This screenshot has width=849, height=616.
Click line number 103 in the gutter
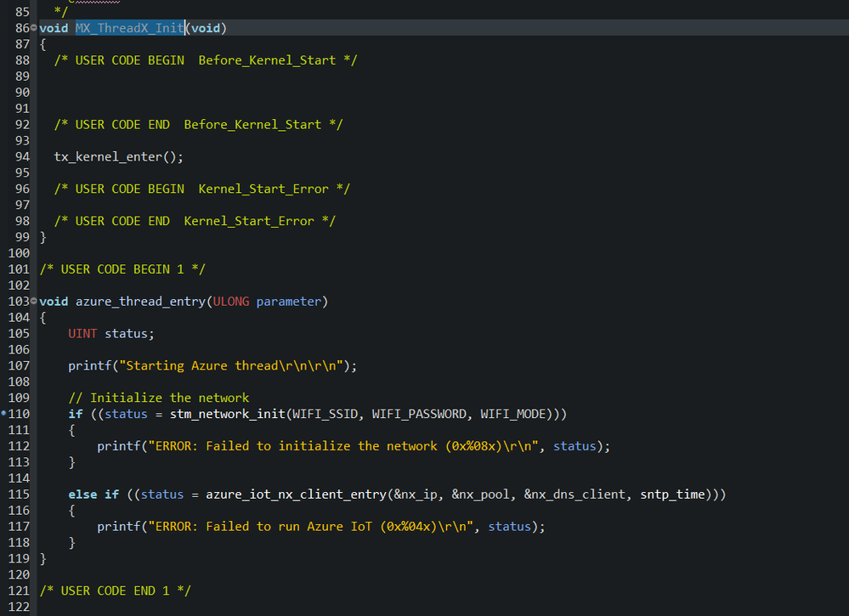(x=19, y=302)
